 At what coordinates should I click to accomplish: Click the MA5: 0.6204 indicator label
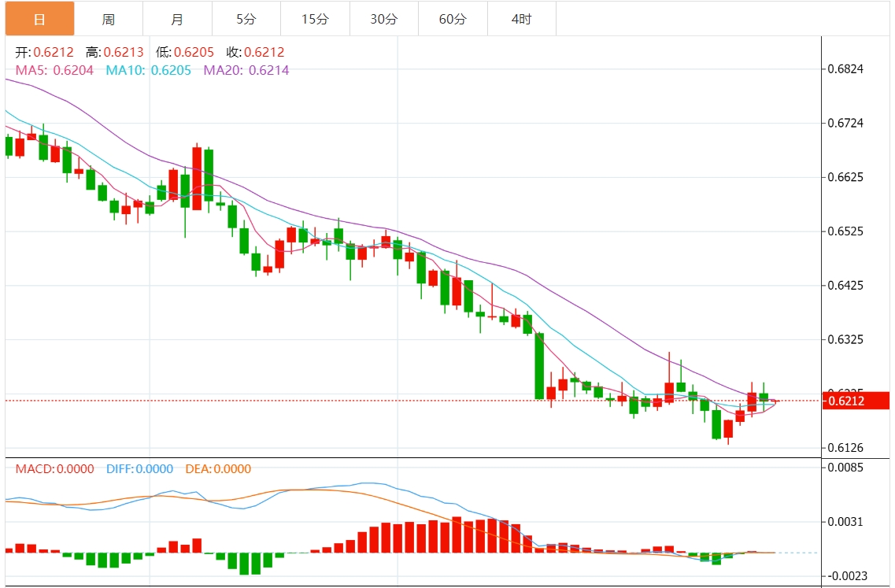coord(54,70)
